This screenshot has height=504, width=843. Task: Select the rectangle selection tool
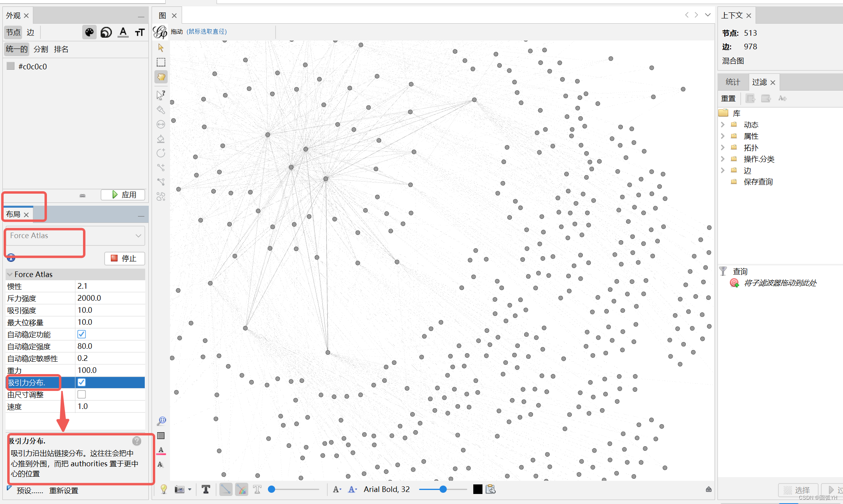pyautogui.click(x=161, y=62)
